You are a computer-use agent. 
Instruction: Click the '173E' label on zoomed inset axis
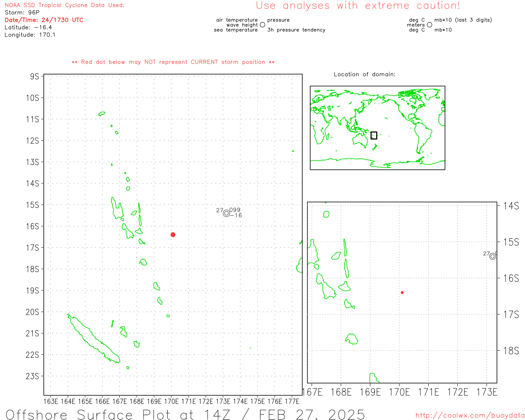click(x=487, y=392)
